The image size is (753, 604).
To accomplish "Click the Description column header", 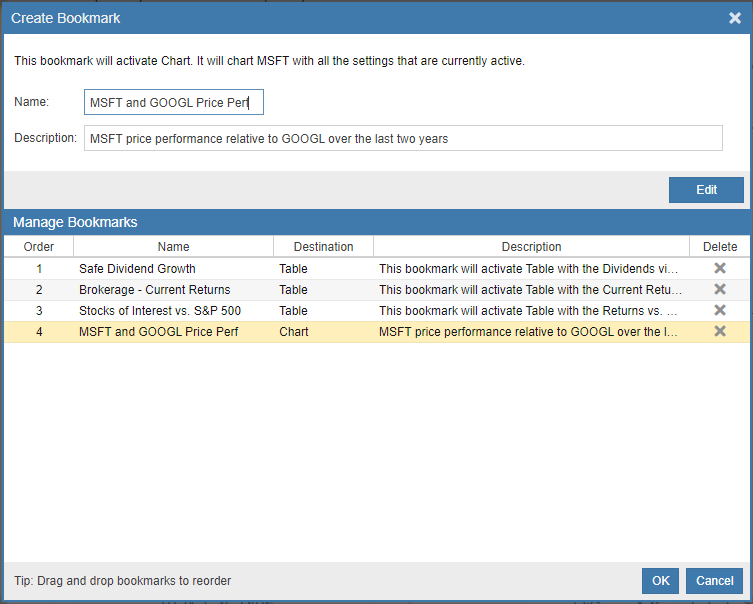I will (x=531, y=246).
